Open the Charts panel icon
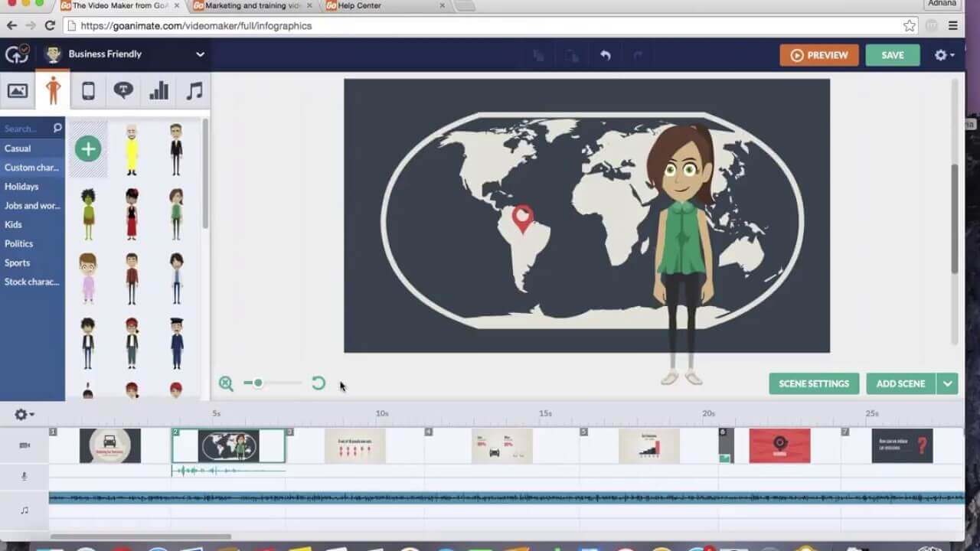Image resolution: width=980 pixels, height=551 pixels. pos(157,90)
